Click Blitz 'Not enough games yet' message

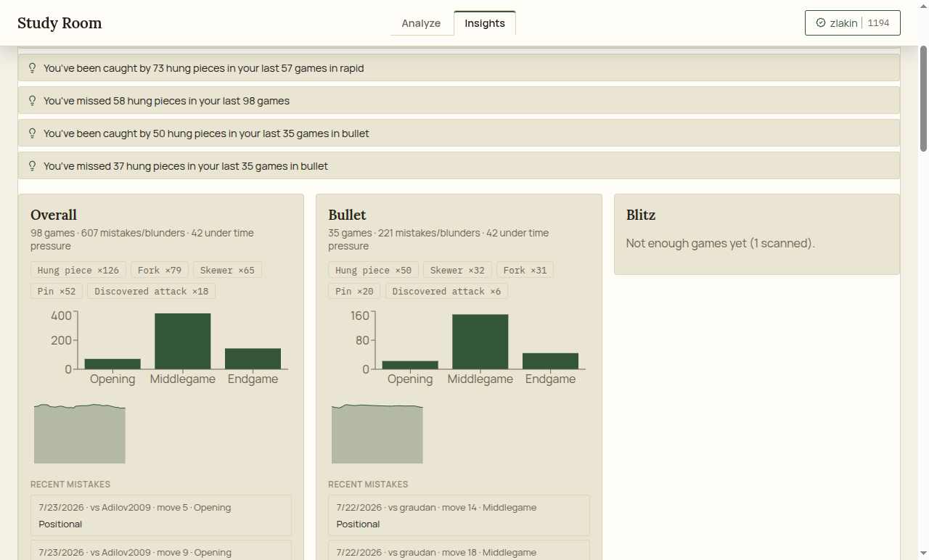coord(721,243)
